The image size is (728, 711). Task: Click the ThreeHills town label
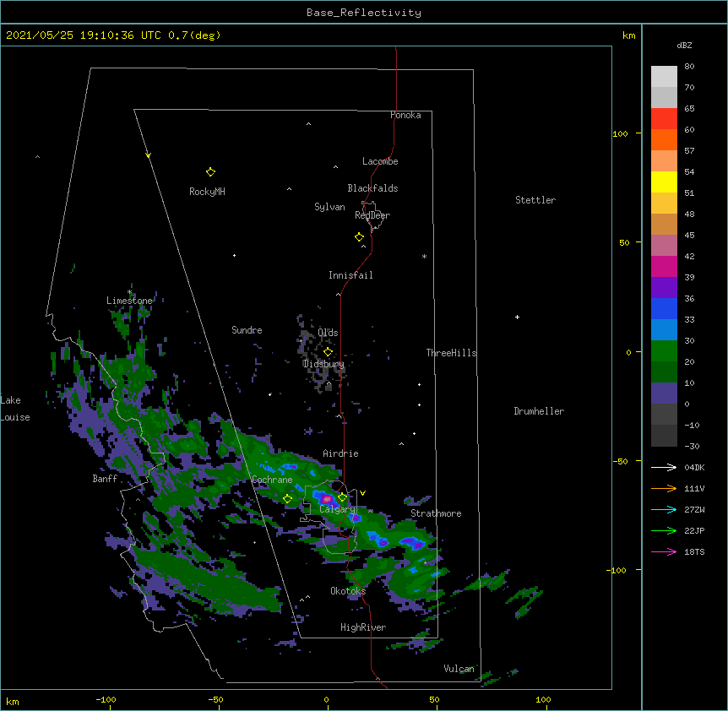pos(451,353)
